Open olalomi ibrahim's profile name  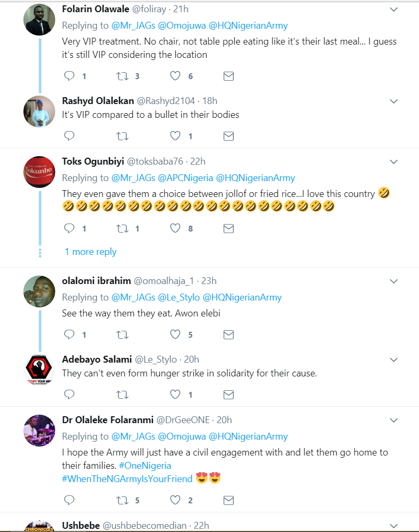pos(96,281)
